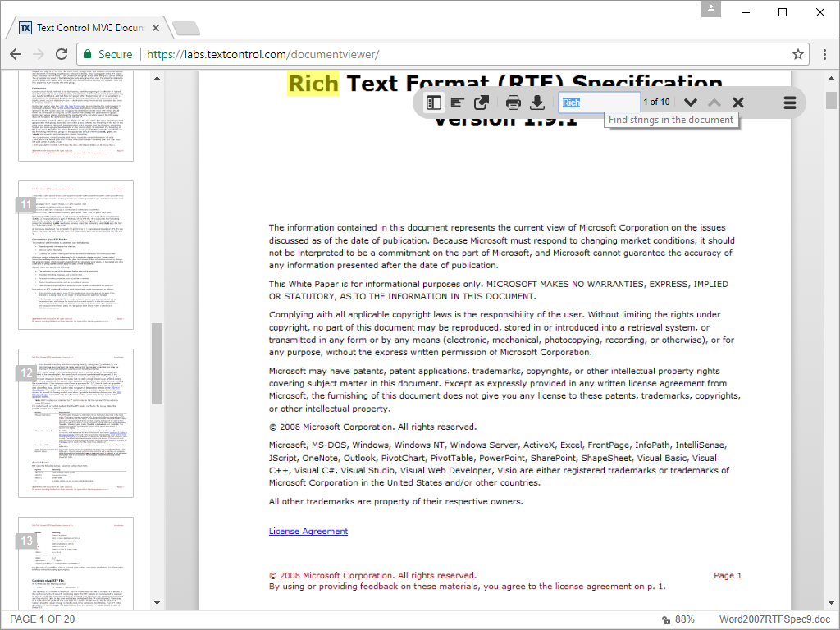Screen dimensions: 840x630
Task: Close the Text Control browser tab
Action: (x=156, y=28)
